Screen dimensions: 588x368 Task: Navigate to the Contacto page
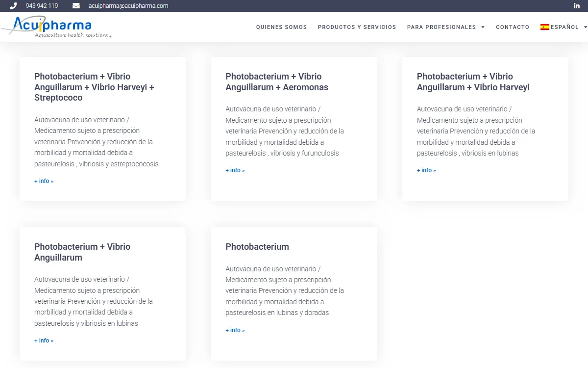513,27
